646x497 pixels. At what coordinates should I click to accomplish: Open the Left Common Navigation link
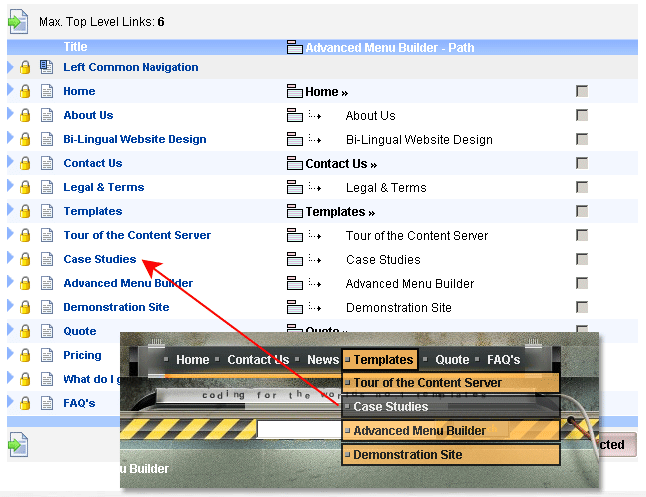tap(131, 67)
